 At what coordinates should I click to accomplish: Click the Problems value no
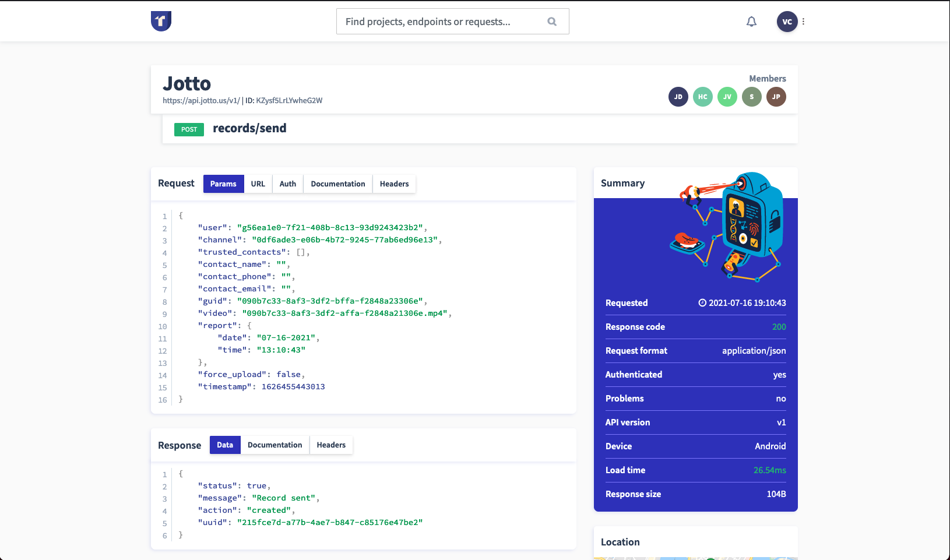[781, 399]
